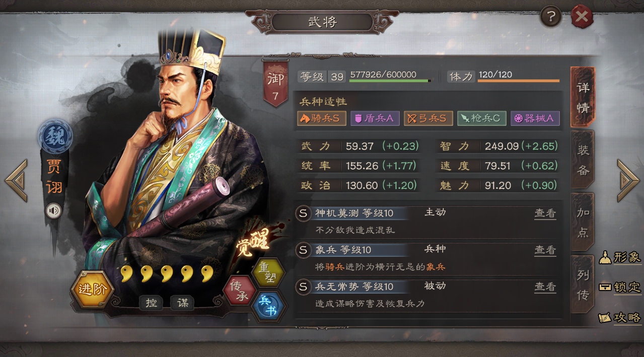
Task: Select the 重塑 hexagon icon
Action: click(267, 272)
